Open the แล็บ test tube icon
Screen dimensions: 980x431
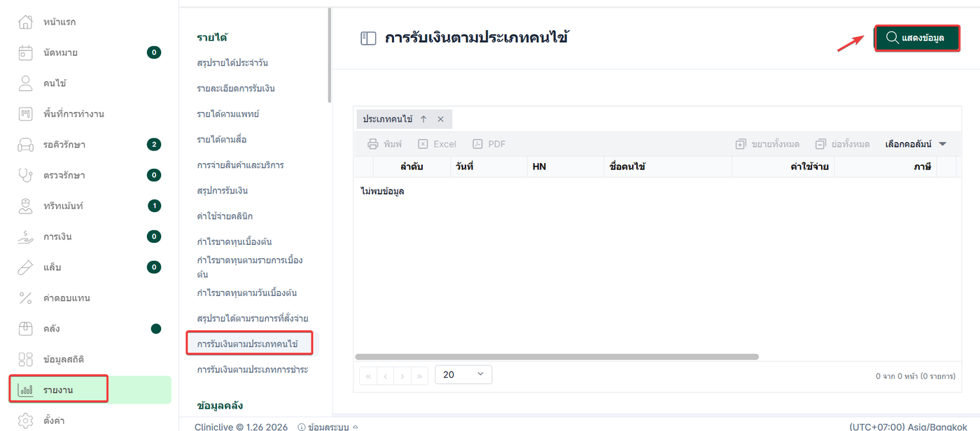pos(25,267)
